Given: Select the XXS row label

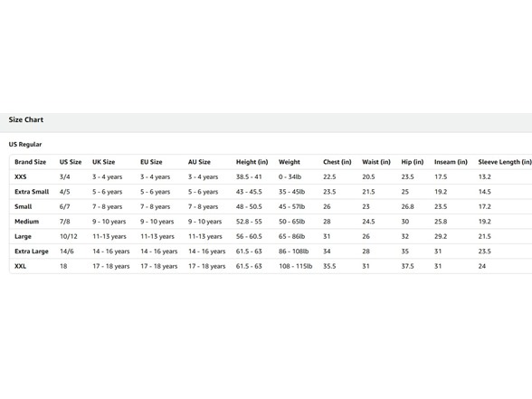Looking at the screenshot, I should point(20,177).
